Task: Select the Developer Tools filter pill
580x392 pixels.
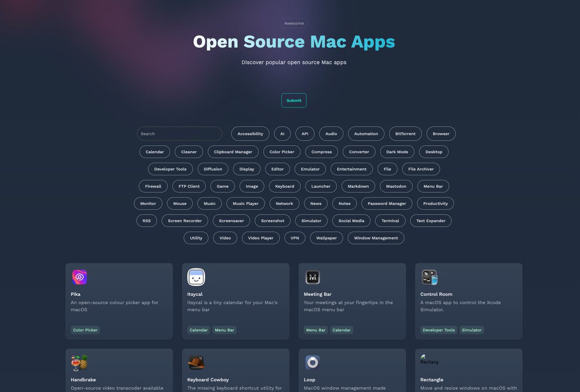Action: click(171, 169)
